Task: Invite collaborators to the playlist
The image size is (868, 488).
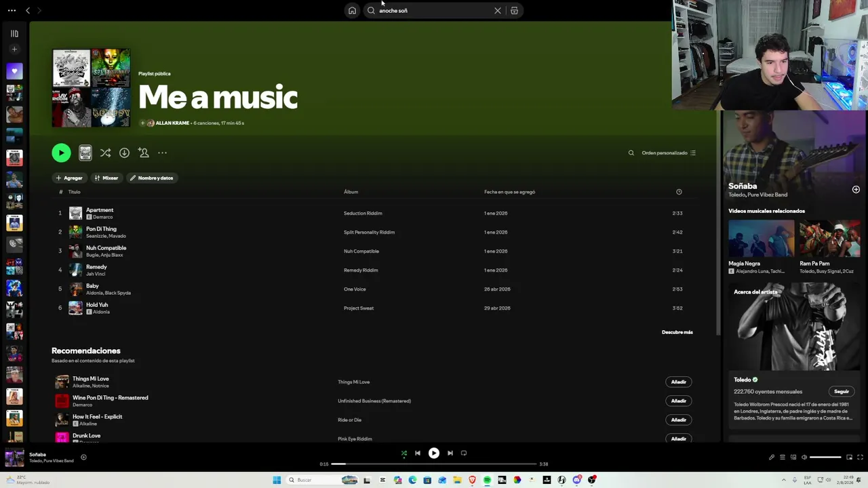Action: (x=143, y=153)
